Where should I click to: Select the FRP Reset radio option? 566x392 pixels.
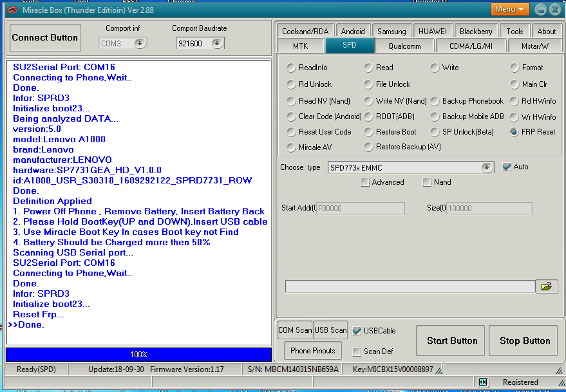[x=514, y=132]
